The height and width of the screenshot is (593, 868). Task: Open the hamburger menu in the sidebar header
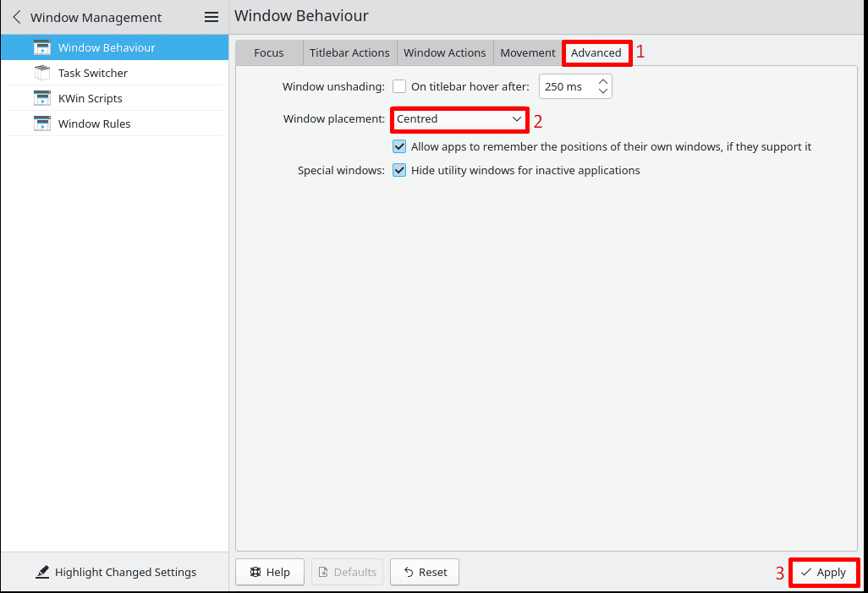pyautogui.click(x=211, y=17)
